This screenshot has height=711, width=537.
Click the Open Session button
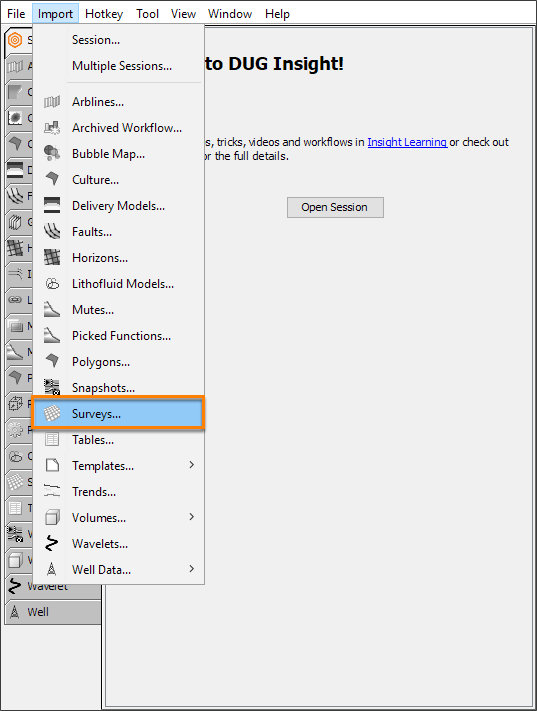335,207
